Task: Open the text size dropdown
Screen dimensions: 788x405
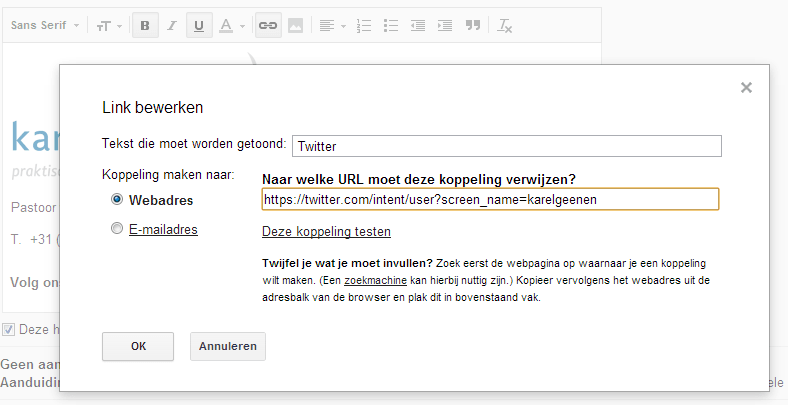Action: [x=109, y=26]
